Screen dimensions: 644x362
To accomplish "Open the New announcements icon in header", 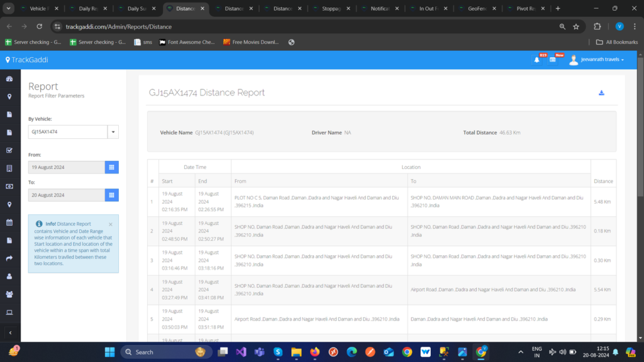I will (x=553, y=60).
